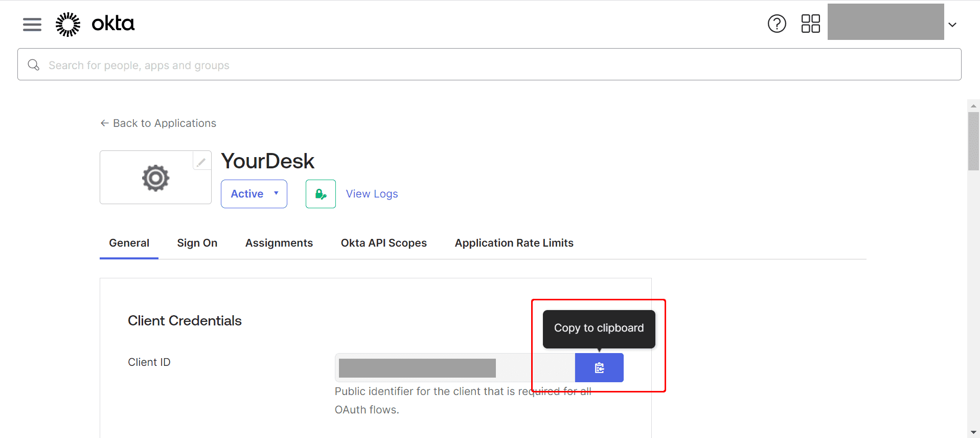The width and height of the screenshot is (980, 438).
Task: Expand the user account menu chevron
Action: (952, 25)
